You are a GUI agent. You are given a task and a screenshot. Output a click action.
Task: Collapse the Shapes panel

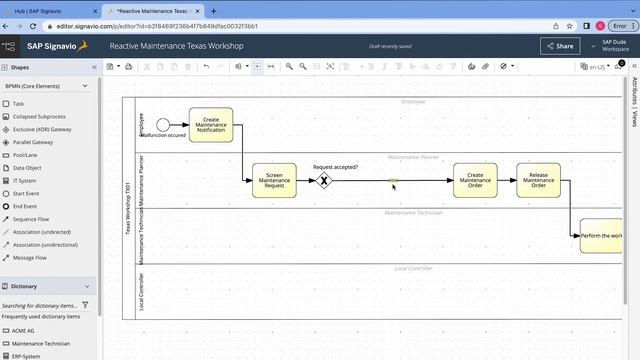94,67
